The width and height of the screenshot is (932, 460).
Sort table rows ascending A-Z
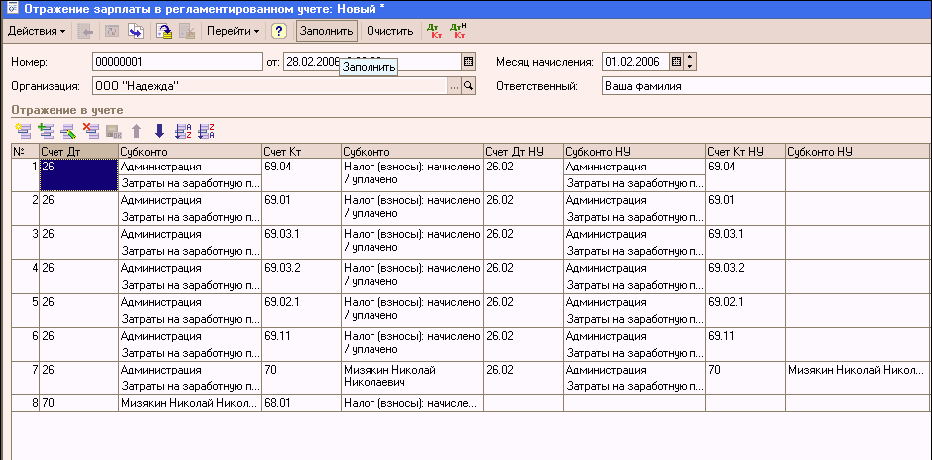tap(183, 130)
